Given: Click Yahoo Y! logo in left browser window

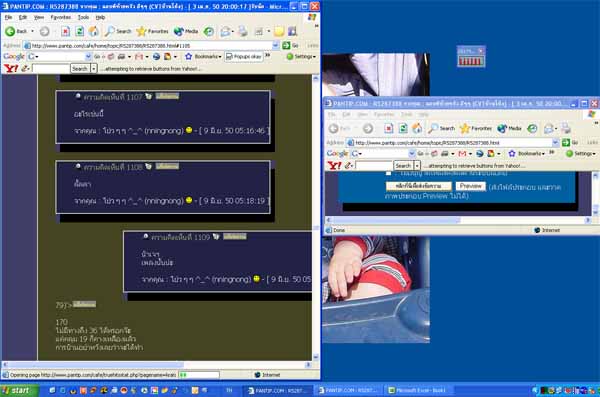Looking at the screenshot, I should [11, 69].
